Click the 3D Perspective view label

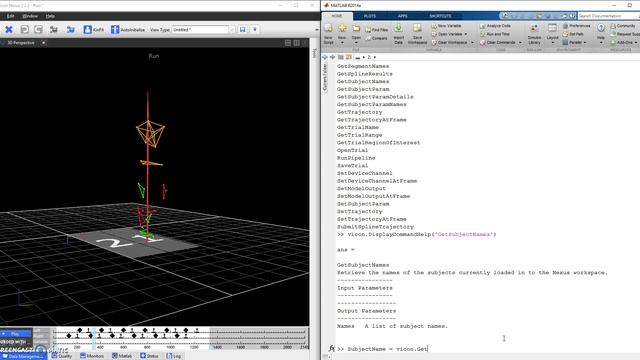click(20, 43)
